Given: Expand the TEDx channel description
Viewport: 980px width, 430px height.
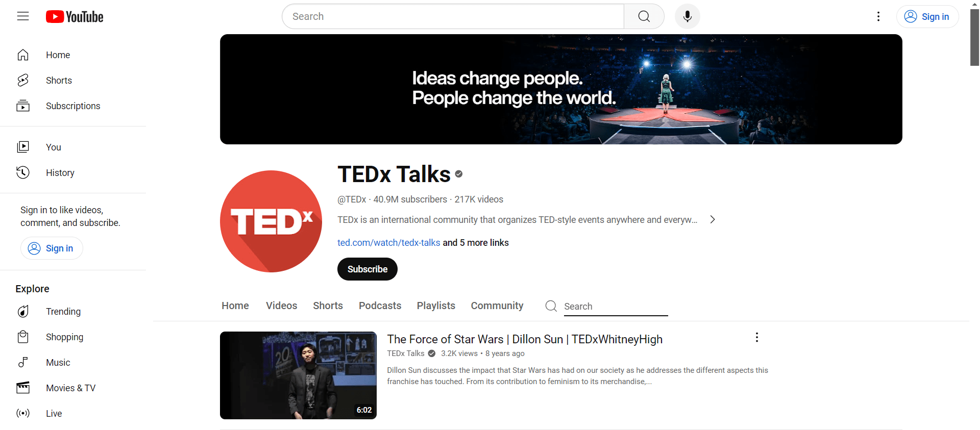Looking at the screenshot, I should coord(713,220).
